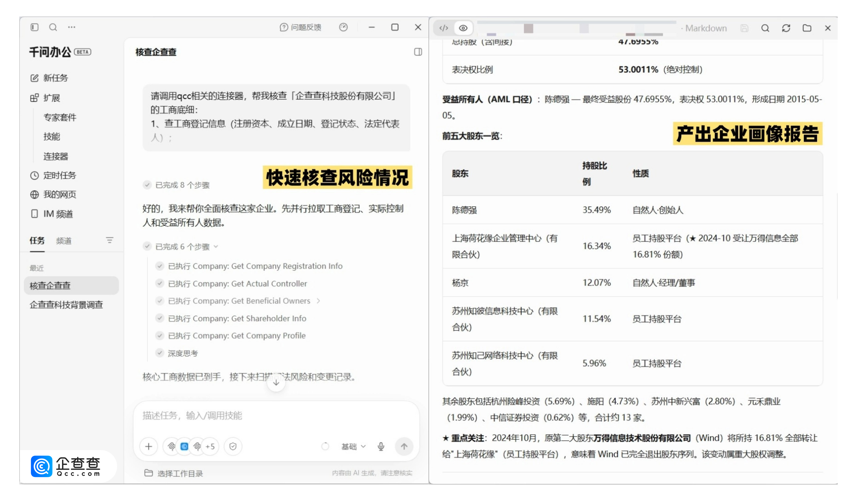857x504 pixels.
Task: Click the 12.07% shareholding value
Action: [x=597, y=283]
